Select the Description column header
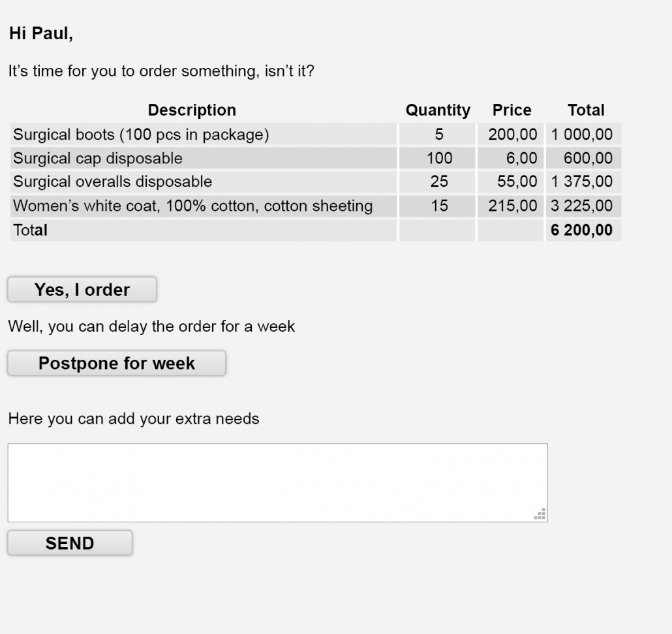Viewport: 672px width, 634px height. click(x=192, y=110)
